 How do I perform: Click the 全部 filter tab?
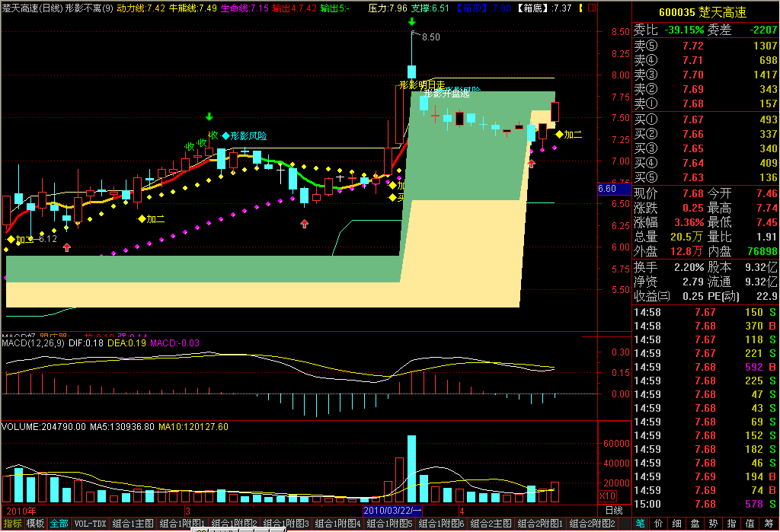pyautogui.click(x=59, y=524)
